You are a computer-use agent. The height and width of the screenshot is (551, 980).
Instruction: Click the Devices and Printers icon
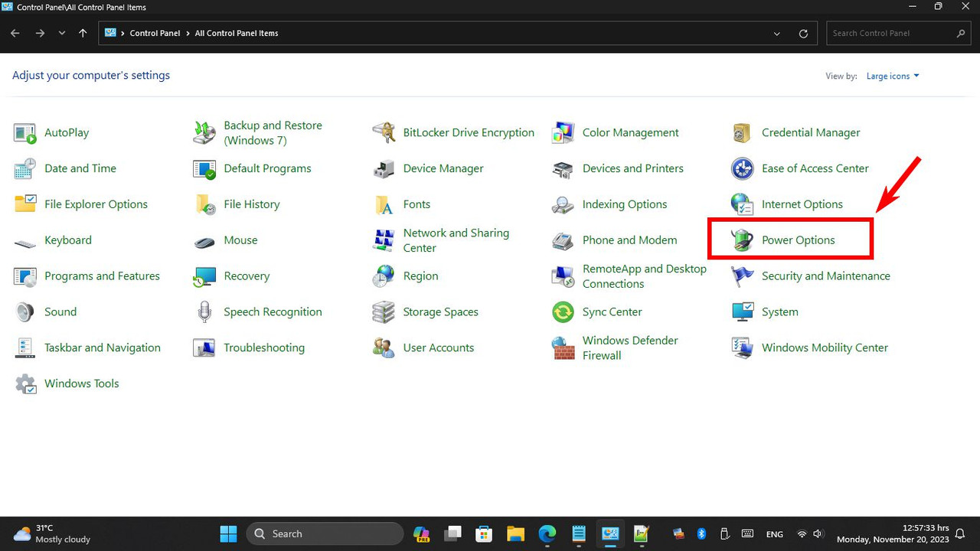563,168
